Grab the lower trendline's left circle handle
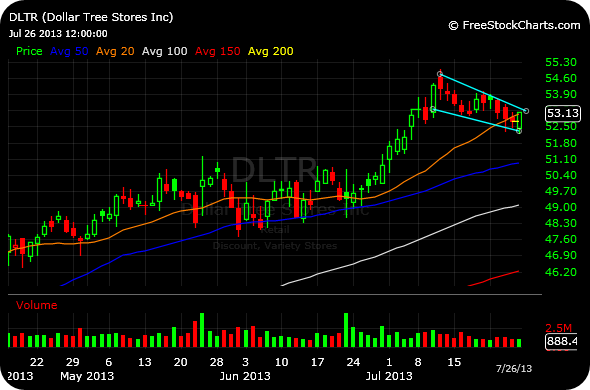Image resolution: width=590 pixels, height=390 pixels. point(433,110)
